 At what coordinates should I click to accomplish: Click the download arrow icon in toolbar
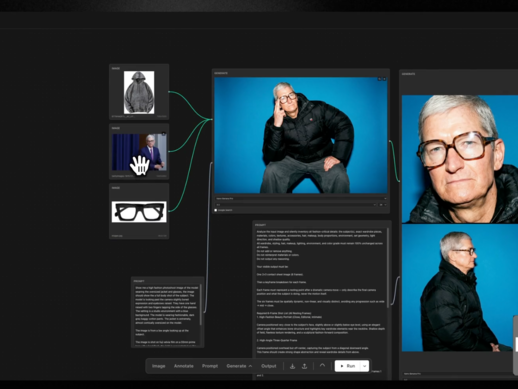click(x=292, y=366)
